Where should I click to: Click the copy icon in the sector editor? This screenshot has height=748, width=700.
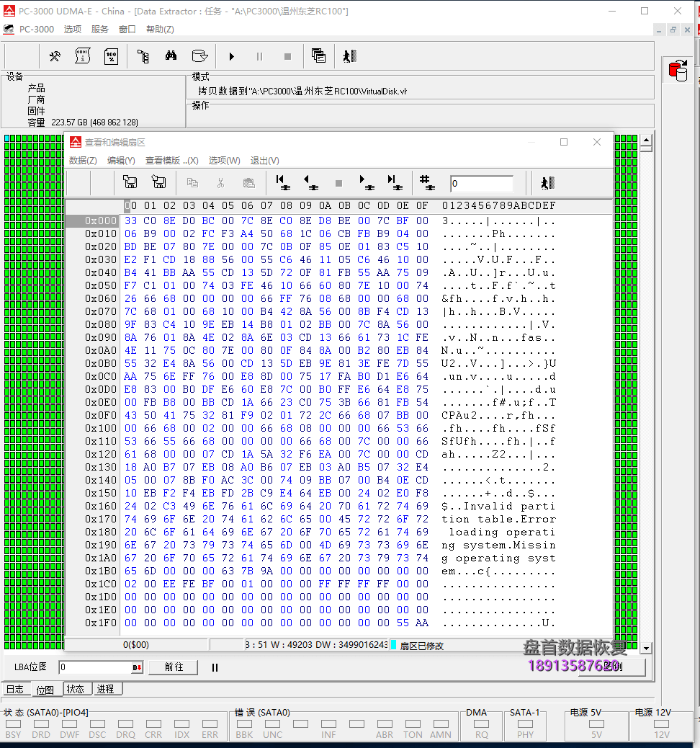192,183
